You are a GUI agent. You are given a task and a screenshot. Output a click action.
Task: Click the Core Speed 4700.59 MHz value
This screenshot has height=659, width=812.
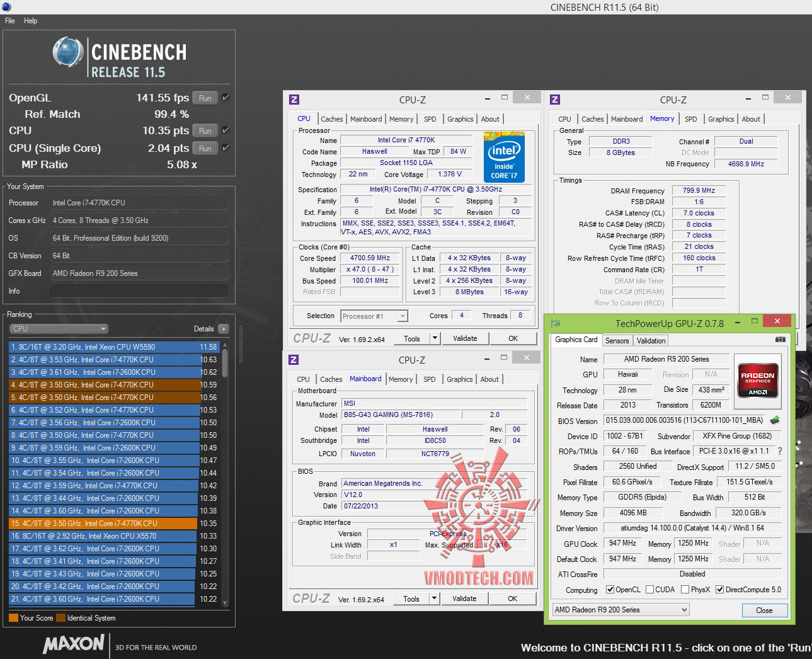click(x=370, y=258)
